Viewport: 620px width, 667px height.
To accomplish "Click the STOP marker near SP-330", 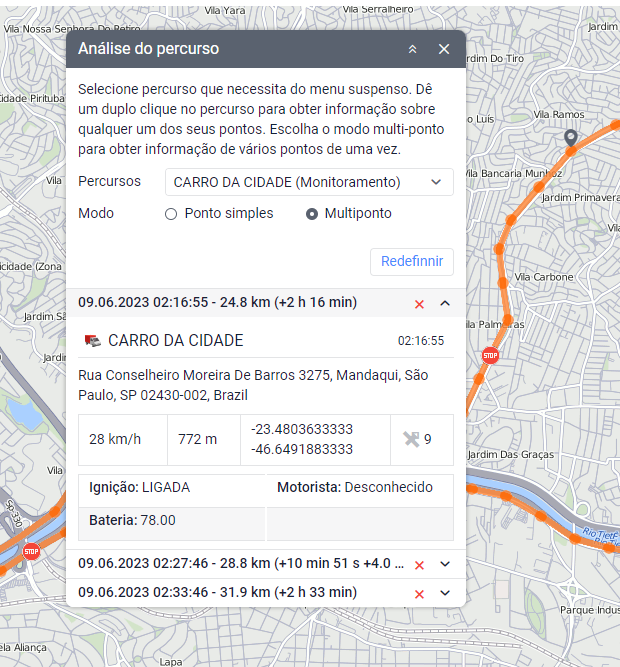I will click(x=31, y=552).
